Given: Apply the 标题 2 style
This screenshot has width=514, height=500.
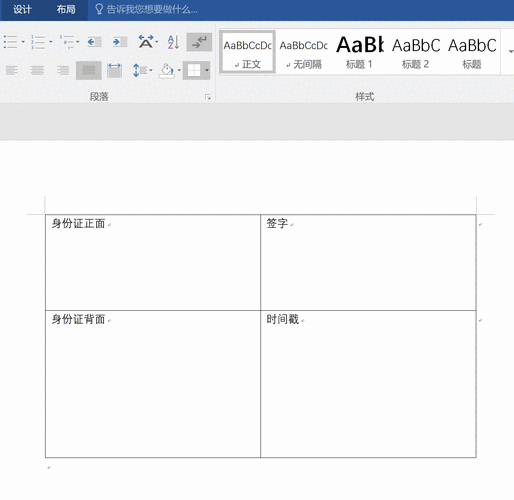Looking at the screenshot, I should (x=416, y=52).
